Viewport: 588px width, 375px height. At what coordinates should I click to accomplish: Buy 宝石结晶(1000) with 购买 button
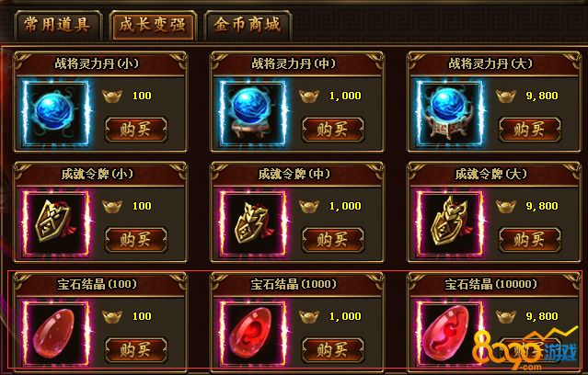(x=332, y=350)
